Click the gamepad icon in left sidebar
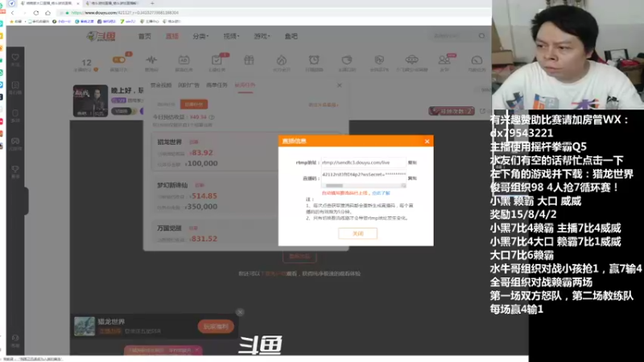Image resolution: width=644 pixels, height=362 pixels. click(x=15, y=142)
